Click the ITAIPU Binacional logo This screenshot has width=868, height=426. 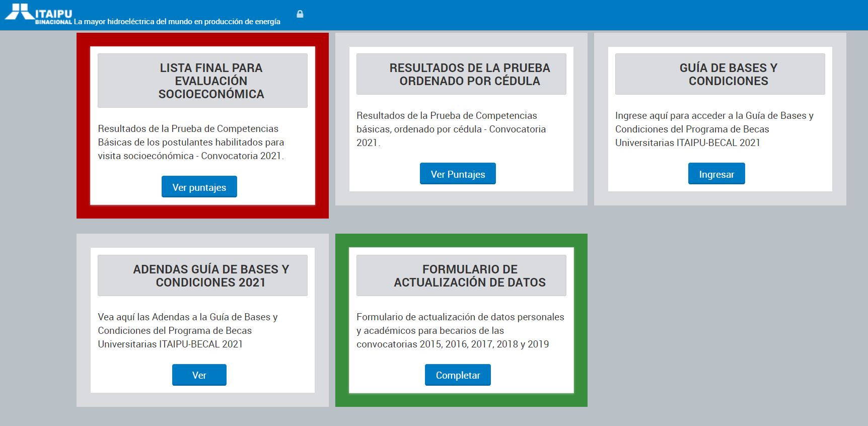coord(39,14)
